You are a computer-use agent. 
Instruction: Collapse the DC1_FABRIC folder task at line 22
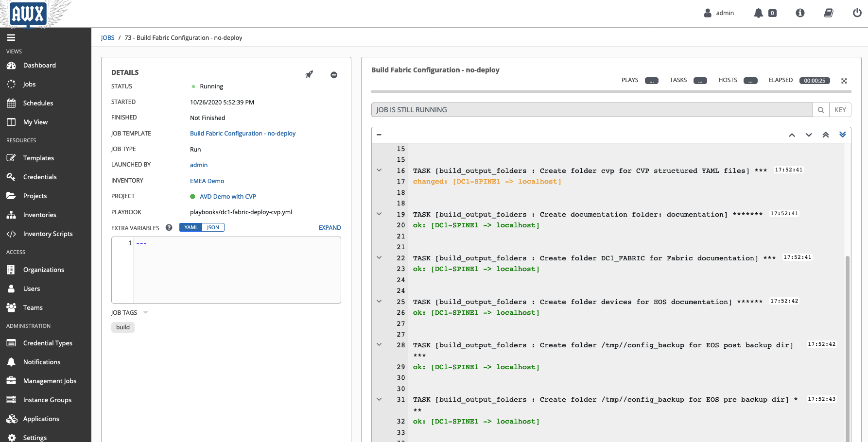click(x=379, y=258)
